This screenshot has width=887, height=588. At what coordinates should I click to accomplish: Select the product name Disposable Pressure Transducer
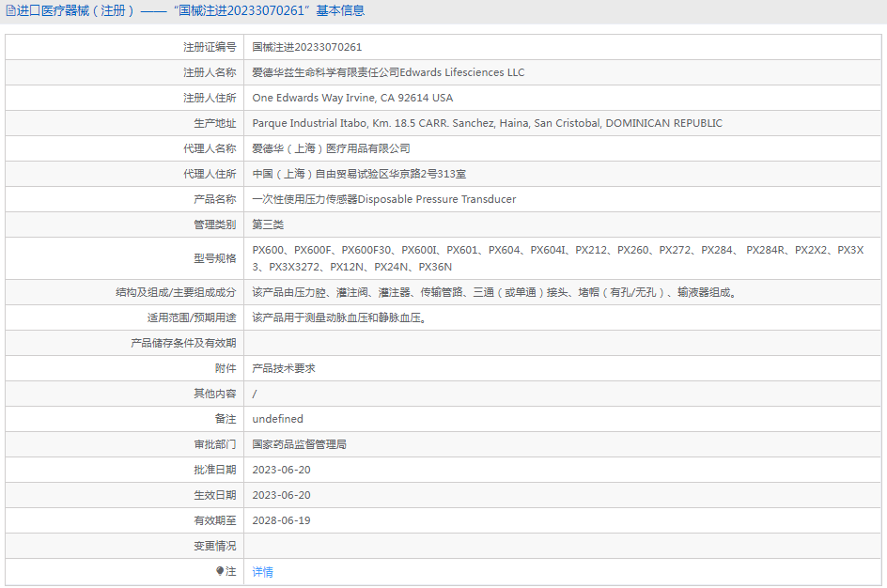coord(384,199)
